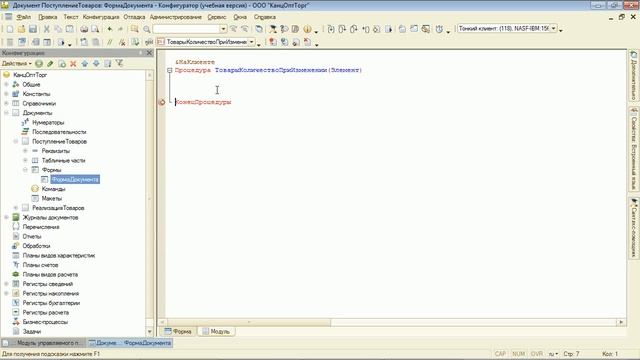
Task: Click the Step Out debug icon
Action: coord(354,29)
